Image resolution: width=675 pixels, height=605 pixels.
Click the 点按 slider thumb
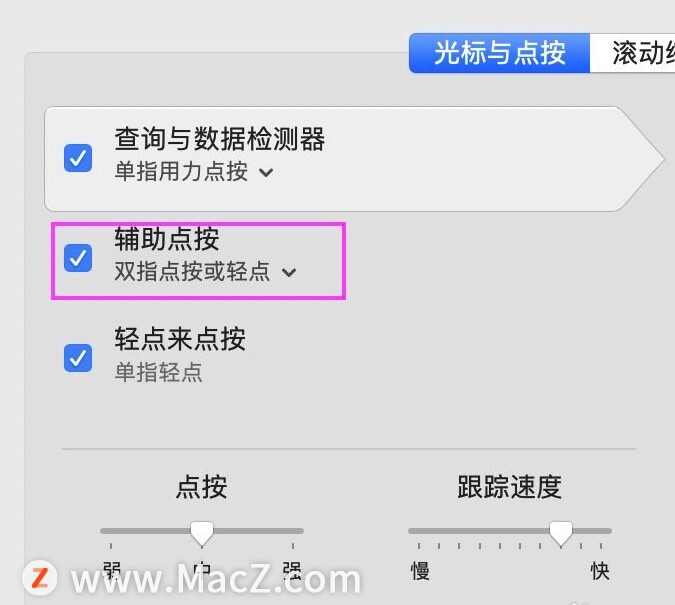(202, 533)
